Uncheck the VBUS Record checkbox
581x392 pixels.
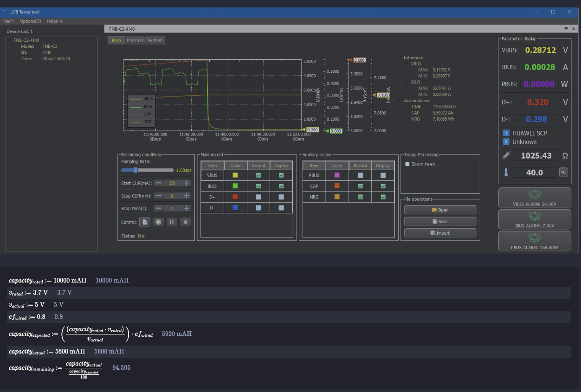pyautogui.click(x=258, y=175)
